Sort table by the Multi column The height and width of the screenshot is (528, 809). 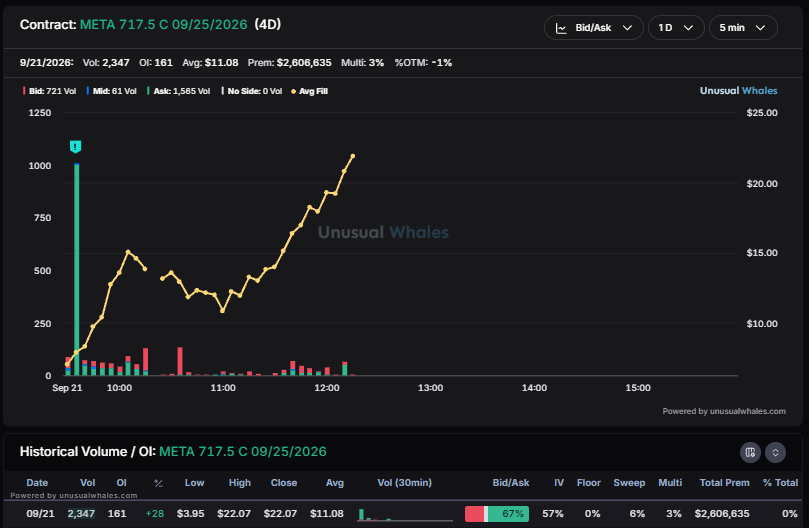(x=670, y=483)
